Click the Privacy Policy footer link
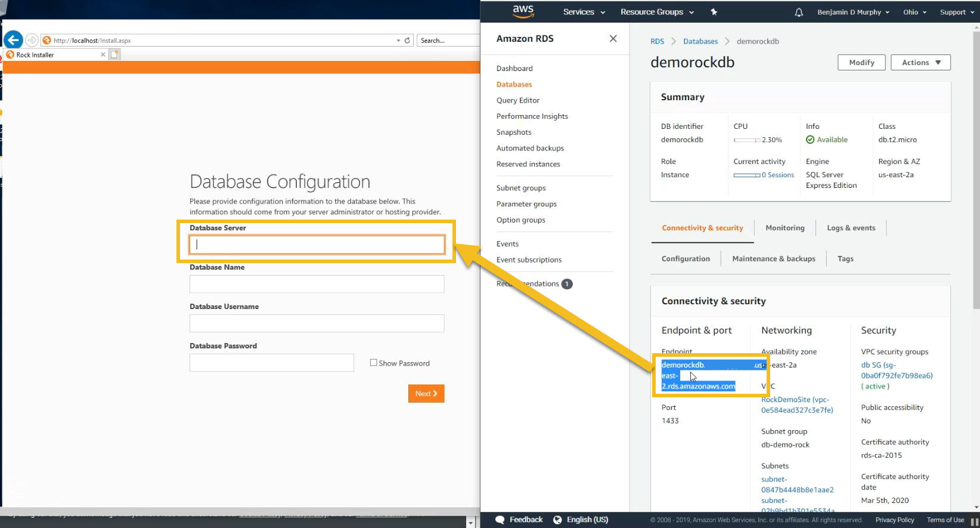Screen dimensions: 980x528 point(894,520)
